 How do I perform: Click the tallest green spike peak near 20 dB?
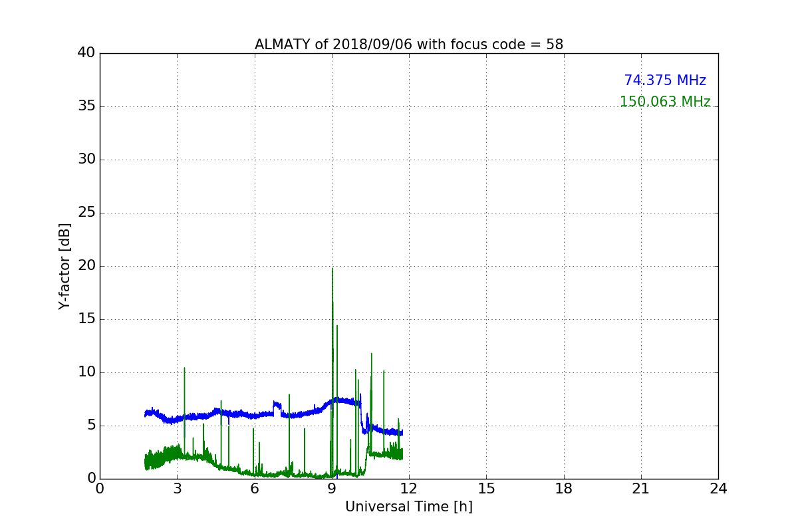(332, 269)
